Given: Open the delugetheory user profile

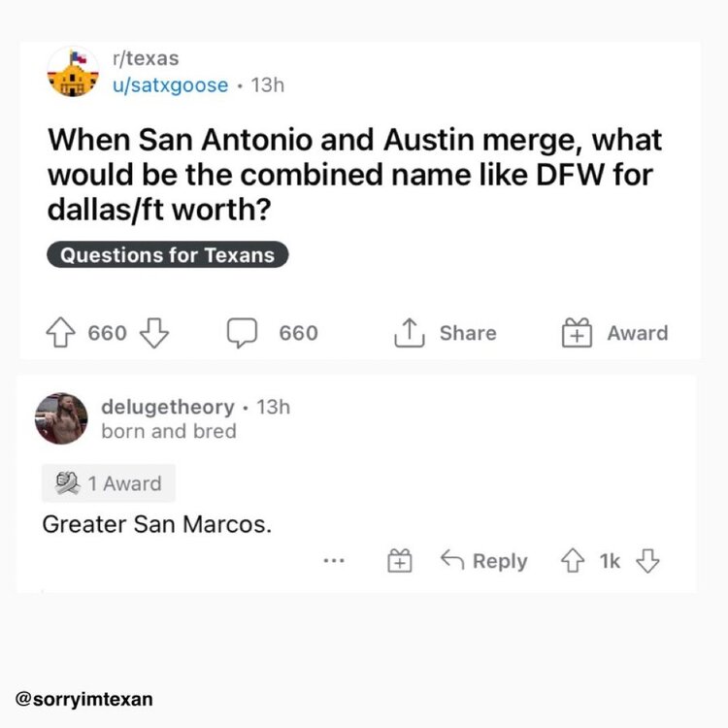Looking at the screenshot, I should 167,407.
